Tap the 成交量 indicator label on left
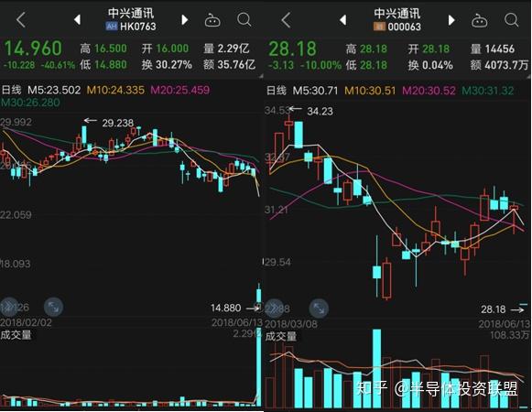 click(16, 335)
